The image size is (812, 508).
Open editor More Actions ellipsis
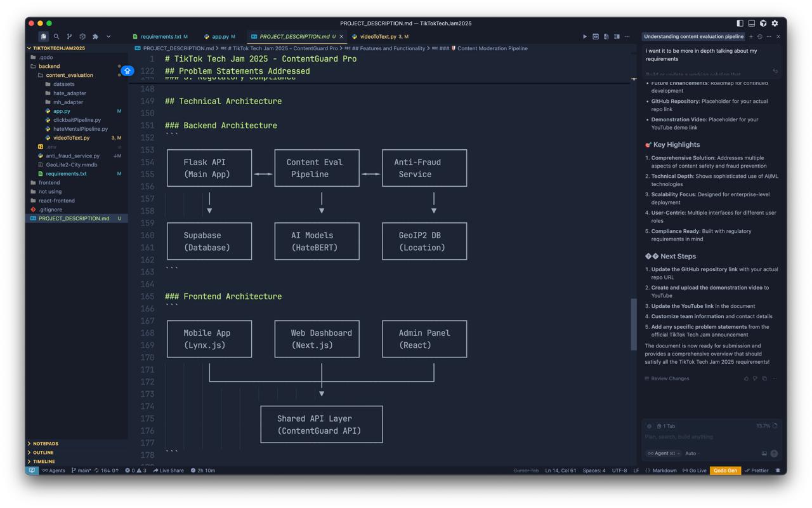pyautogui.click(x=627, y=37)
